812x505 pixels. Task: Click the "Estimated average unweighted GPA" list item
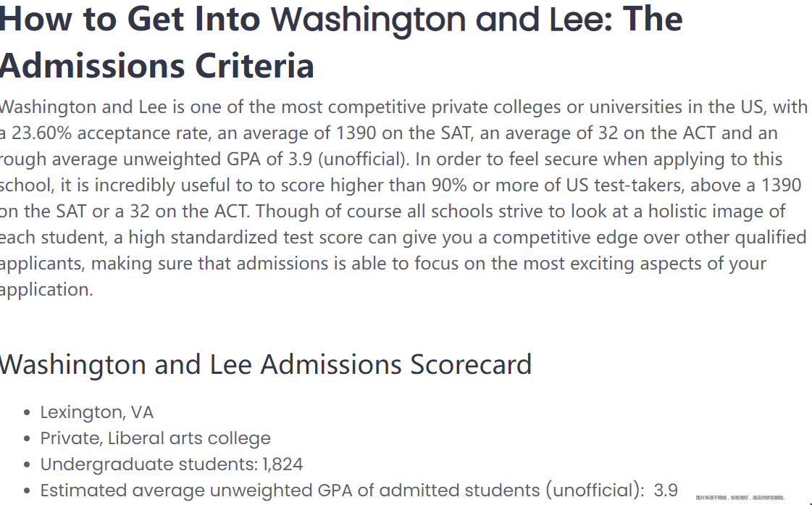[x=340, y=491]
